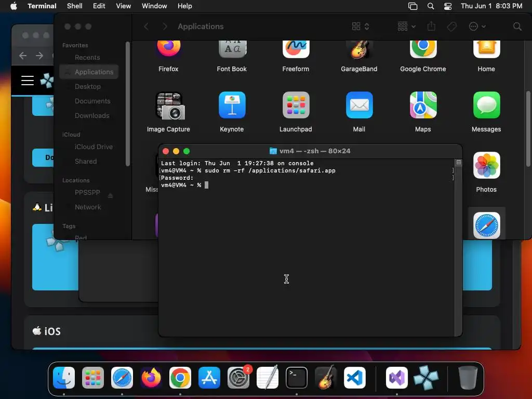Open the Finder group-by dropdown

pyautogui.click(x=406, y=26)
